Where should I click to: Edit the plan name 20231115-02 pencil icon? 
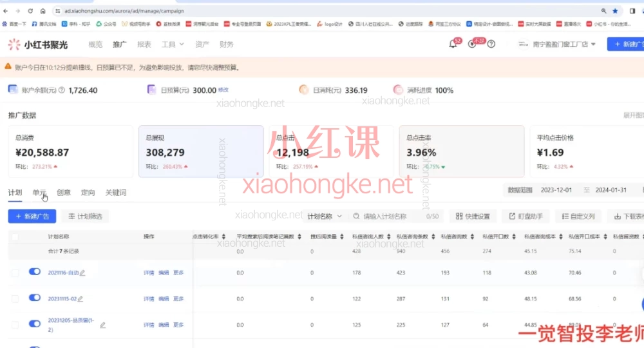[x=80, y=298]
